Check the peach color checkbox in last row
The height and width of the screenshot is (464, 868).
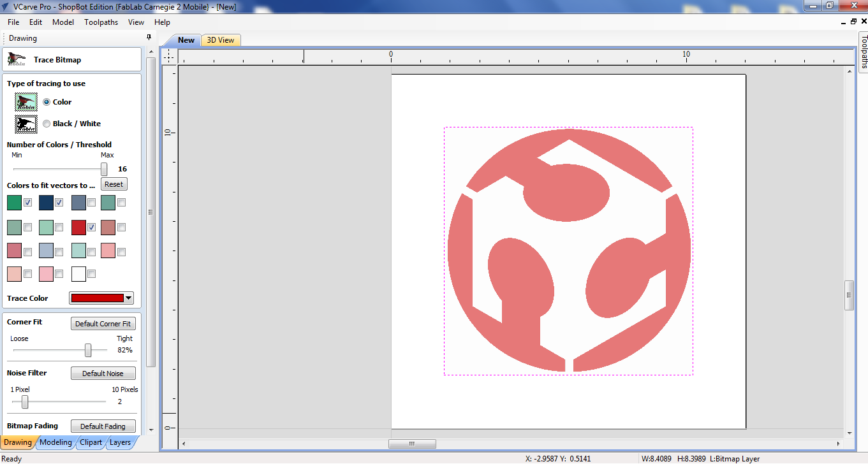(x=28, y=273)
